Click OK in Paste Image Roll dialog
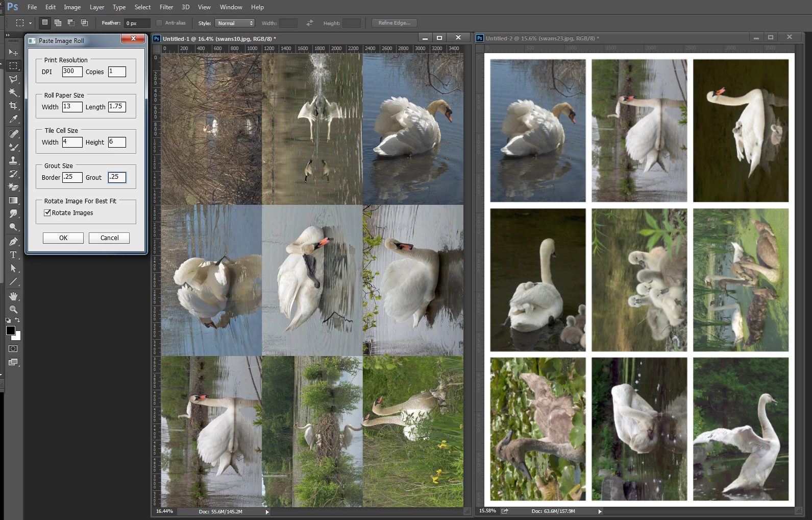The width and height of the screenshot is (812, 520). pyautogui.click(x=63, y=238)
